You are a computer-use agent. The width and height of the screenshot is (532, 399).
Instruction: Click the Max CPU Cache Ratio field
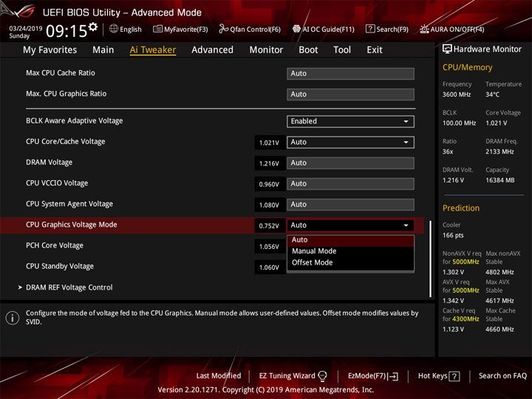tap(350, 74)
